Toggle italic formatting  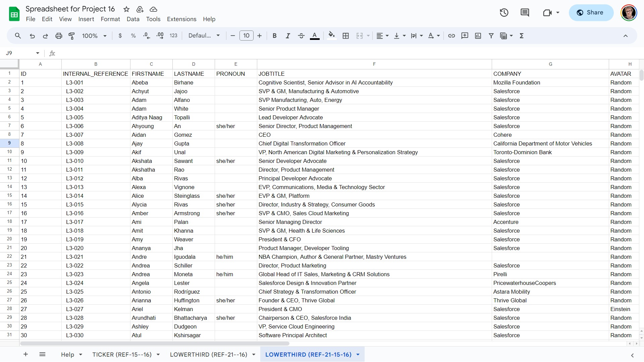[x=288, y=36]
